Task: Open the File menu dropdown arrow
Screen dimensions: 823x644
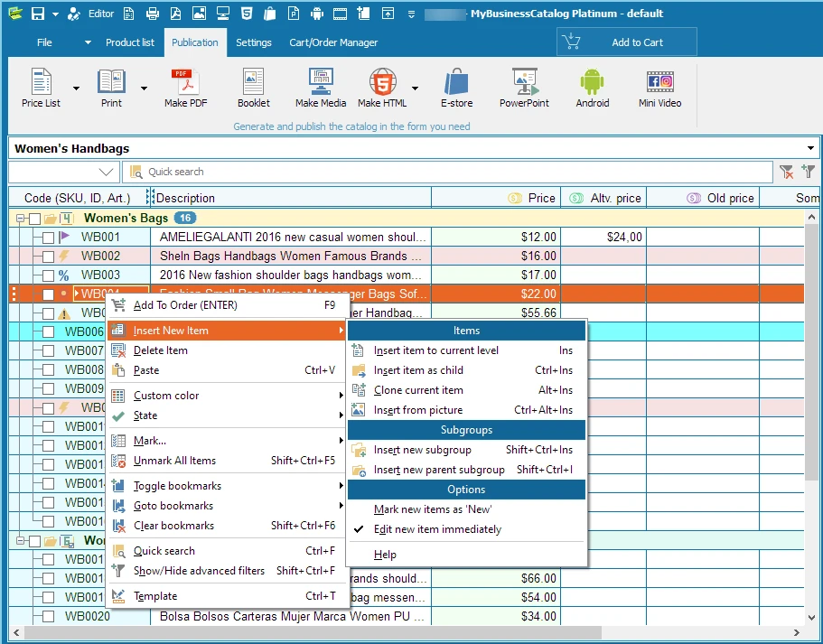Action: click(x=88, y=42)
